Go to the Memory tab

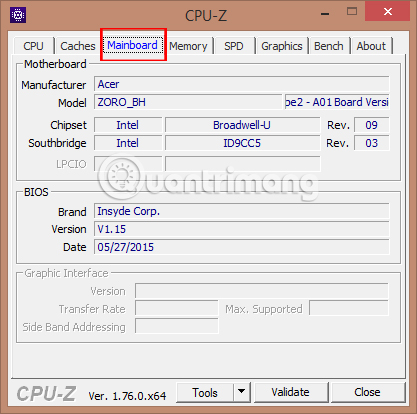pyautogui.click(x=188, y=46)
